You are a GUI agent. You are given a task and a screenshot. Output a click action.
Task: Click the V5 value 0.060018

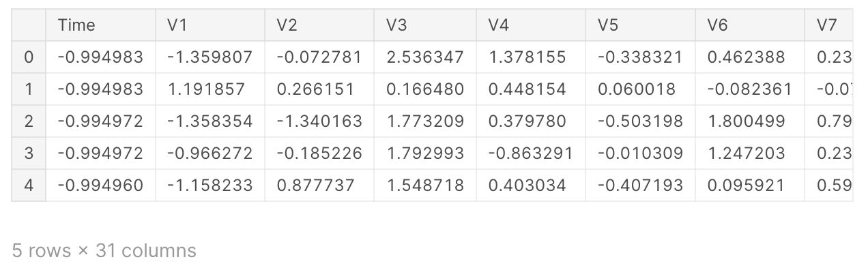point(637,89)
